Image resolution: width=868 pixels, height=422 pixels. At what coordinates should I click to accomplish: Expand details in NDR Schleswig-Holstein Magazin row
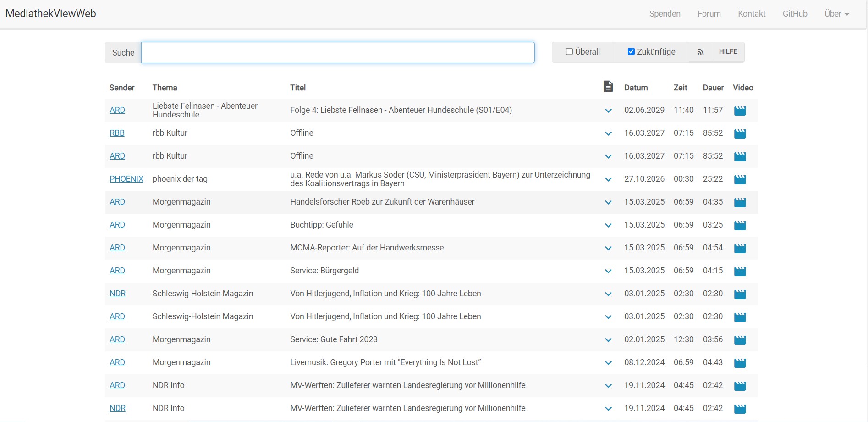608,294
